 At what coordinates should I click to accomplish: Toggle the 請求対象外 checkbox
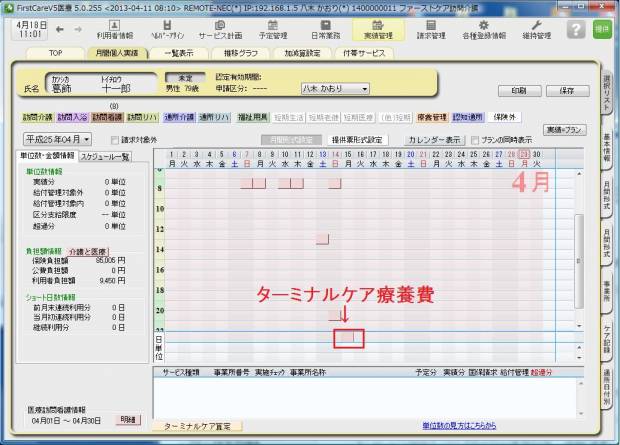click(115, 140)
